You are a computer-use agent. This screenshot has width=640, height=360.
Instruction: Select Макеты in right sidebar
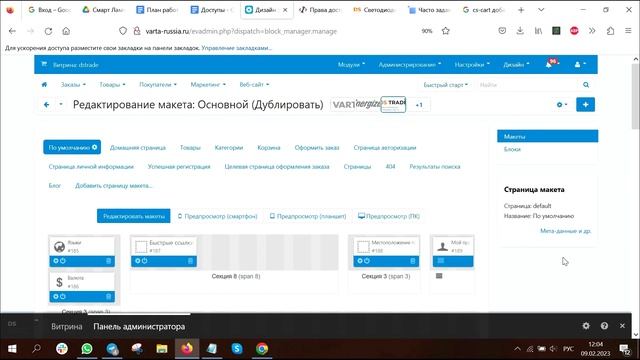click(x=547, y=136)
